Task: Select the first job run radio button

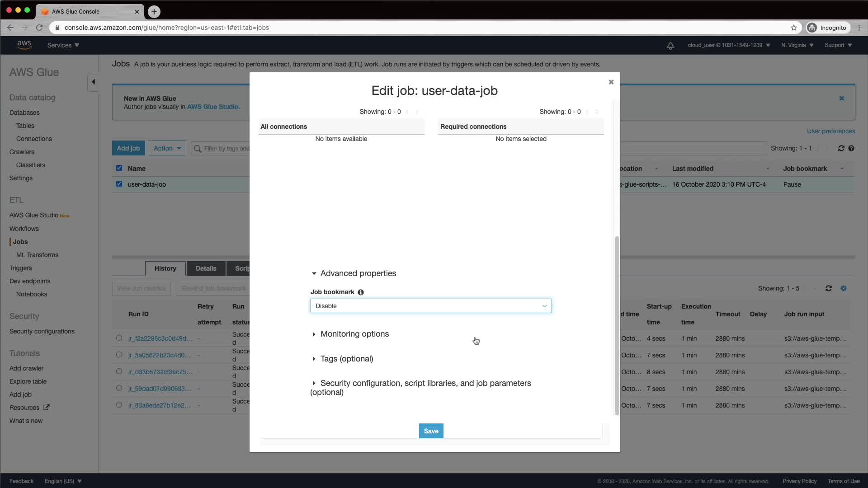Action: tap(119, 338)
